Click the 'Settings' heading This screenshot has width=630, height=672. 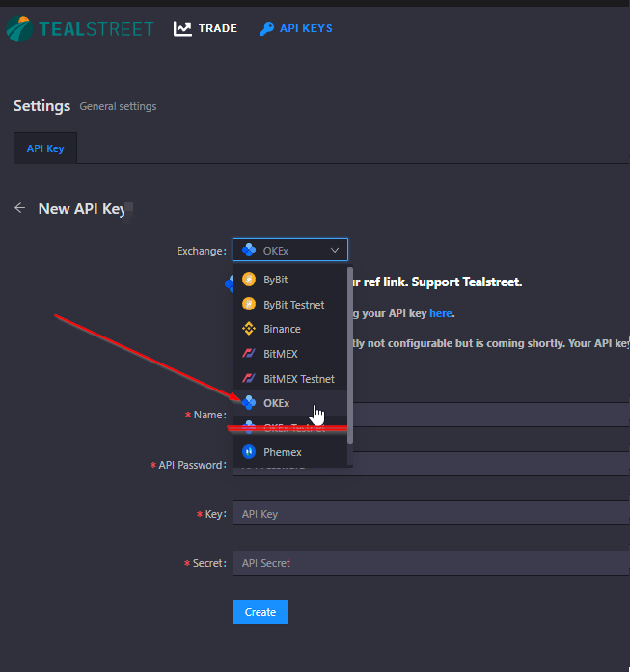(x=41, y=106)
